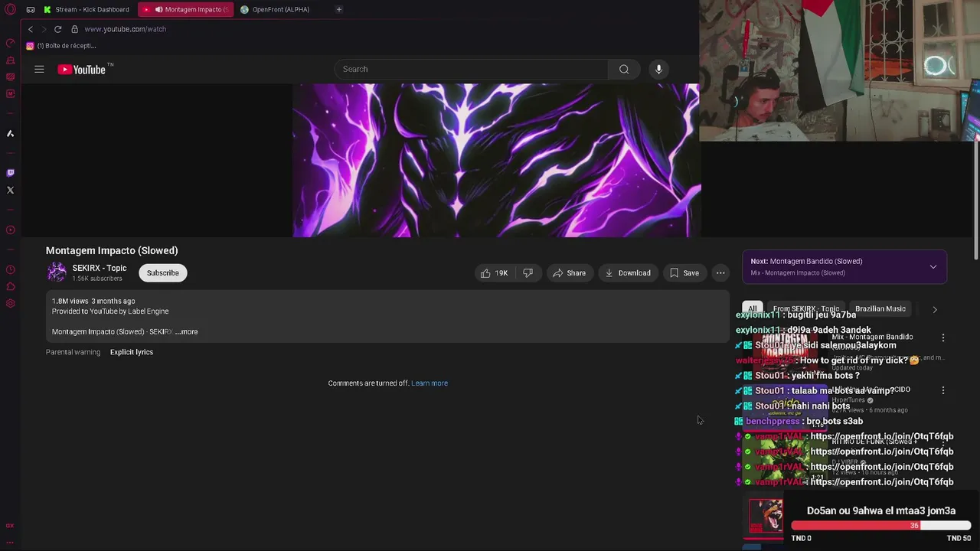This screenshot has height=551, width=980.
Task: Open sidebar three-dots more options
Action: click(10, 542)
